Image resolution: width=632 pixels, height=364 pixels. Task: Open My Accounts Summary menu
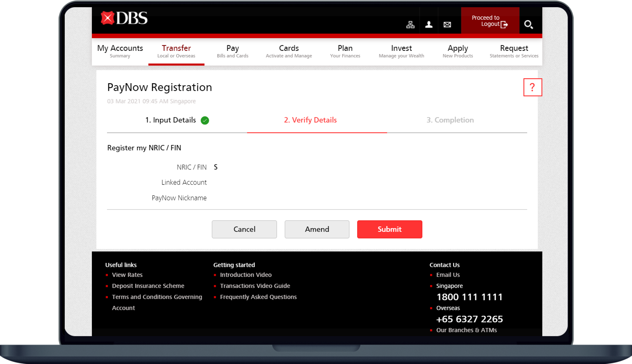pyautogui.click(x=120, y=51)
